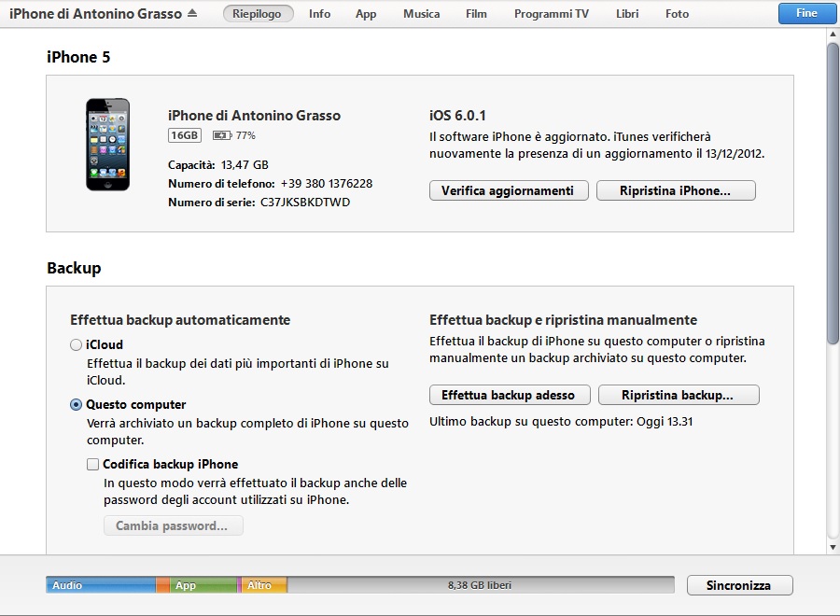
Task: Click the vertical scrollbar thumb
Action: tap(833, 193)
